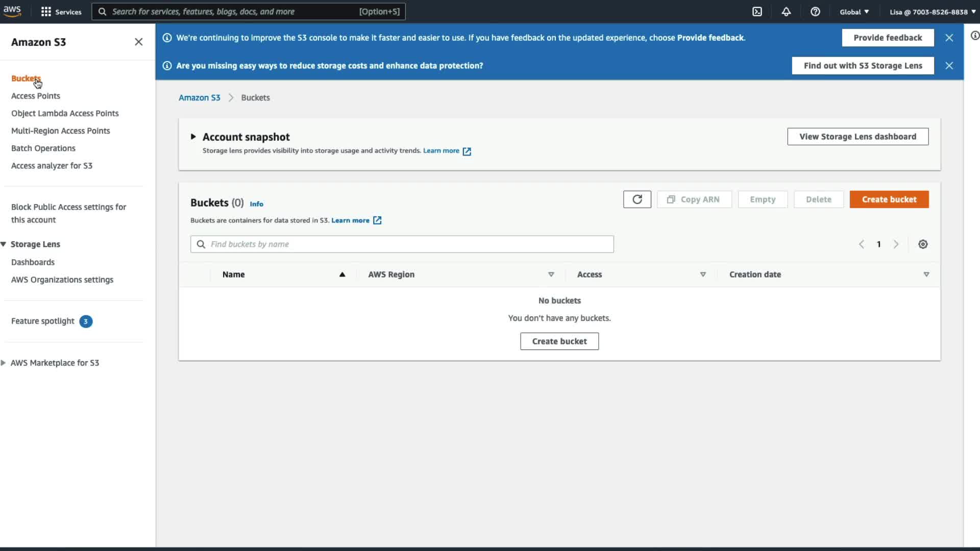Click the AWS logo home icon
Screen dimensions: 980x551
coord(12,11)
